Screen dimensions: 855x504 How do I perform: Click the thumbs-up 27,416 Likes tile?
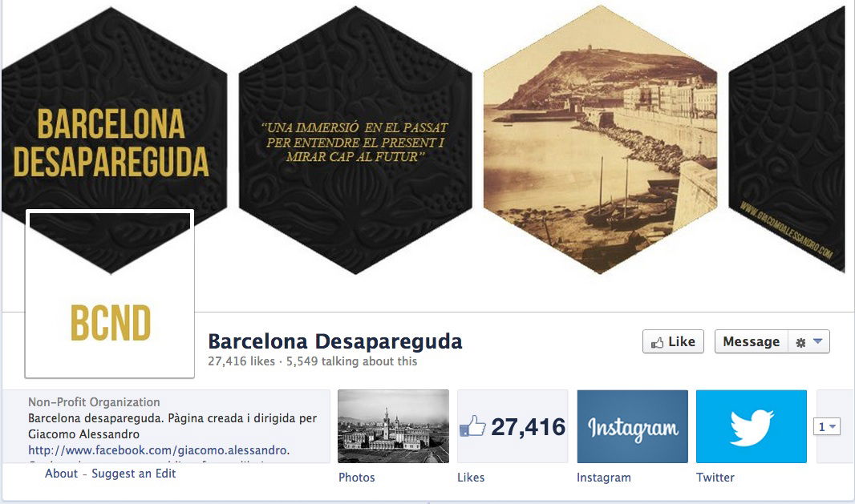pyautogui.click(x=513, y=426)
